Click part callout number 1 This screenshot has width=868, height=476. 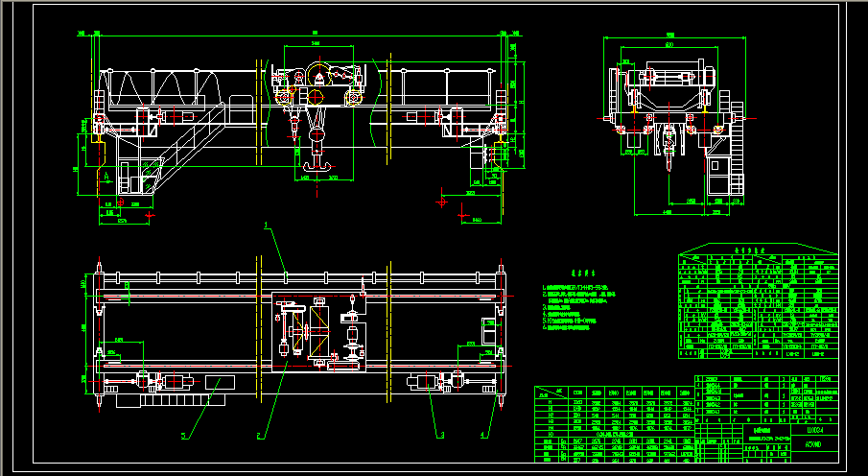coord(267,225)
